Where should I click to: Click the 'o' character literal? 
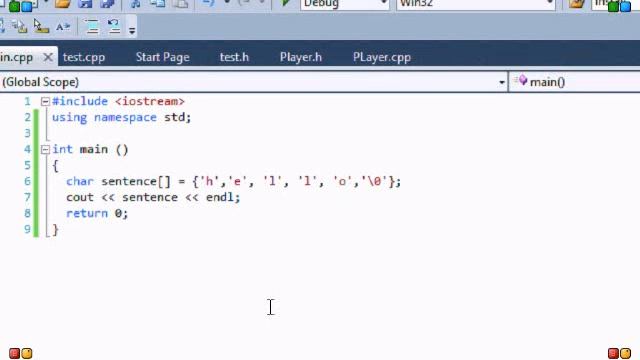342,181
